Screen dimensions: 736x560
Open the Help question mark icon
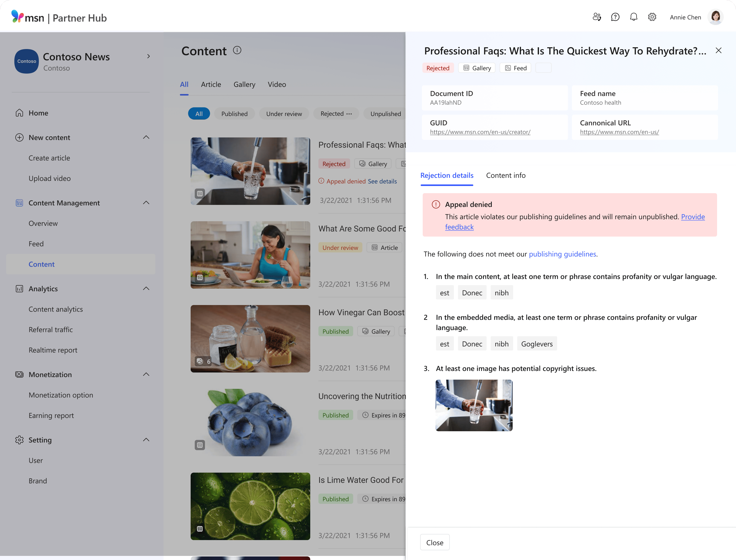(x=615, y=17)
